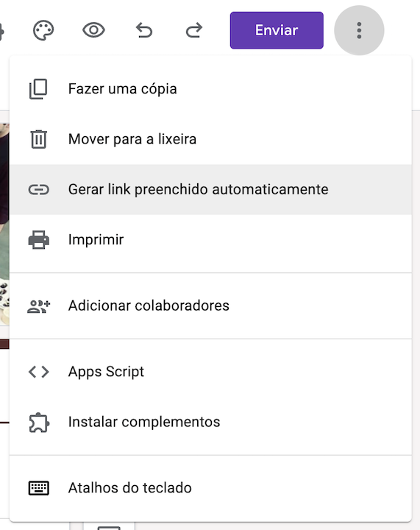Open the theme palette customizer

(43, 30)
